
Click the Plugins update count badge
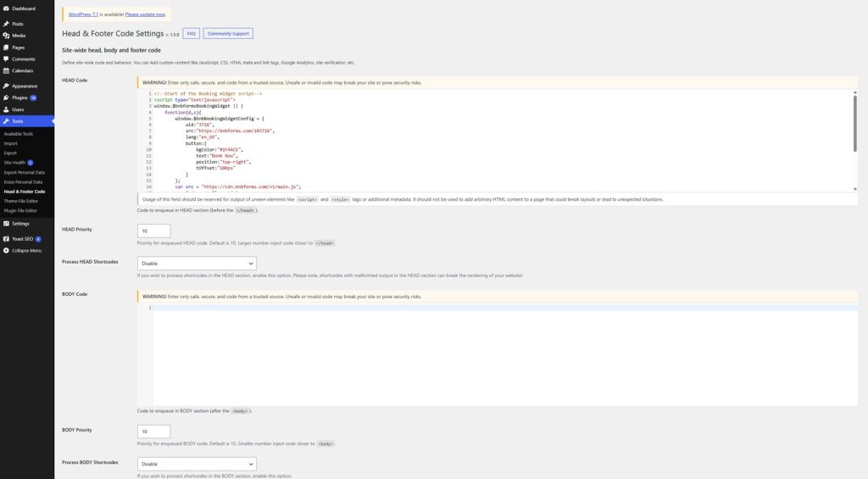tap(33, 98)
